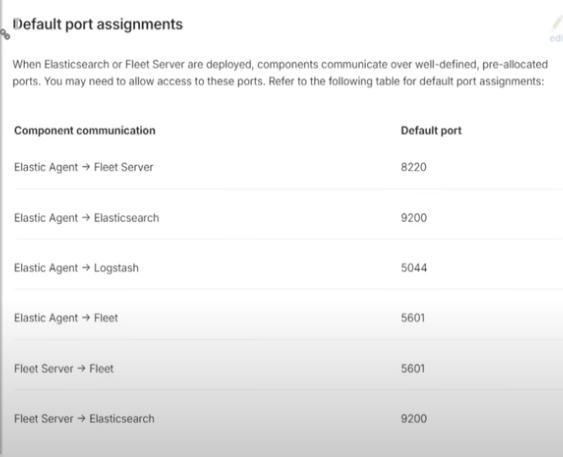The height and width of the screenshot is (457, 563).
Task: Click the 9200 port for Elastic Agent
Action: pyautogui.click(x=414, y=218)
